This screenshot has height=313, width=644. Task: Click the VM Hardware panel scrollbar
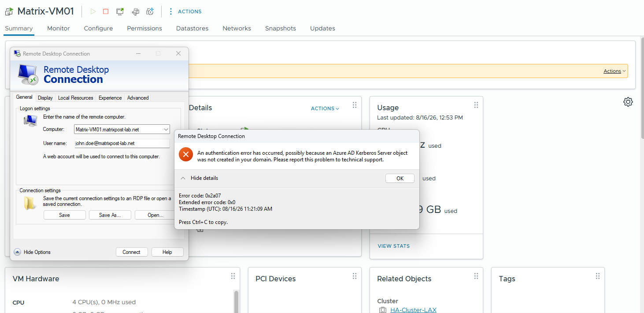click(x=237, y=302)
